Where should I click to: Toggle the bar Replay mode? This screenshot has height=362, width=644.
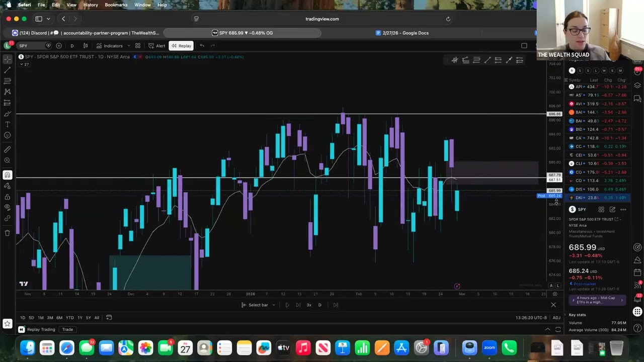click(x=181, y=46)
